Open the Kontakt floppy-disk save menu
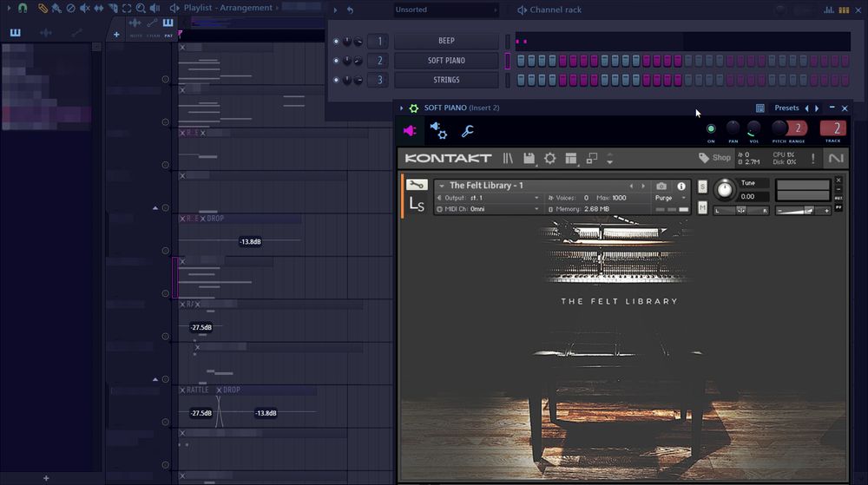Screen dimensions: 868x485 tap(529, 158)
